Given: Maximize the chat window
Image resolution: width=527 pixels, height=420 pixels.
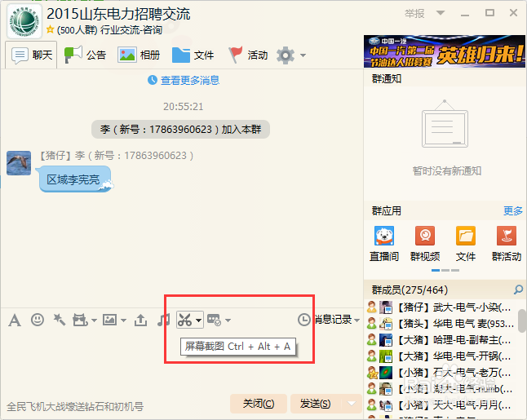Looking at the screenshot, I should (489, 13).
